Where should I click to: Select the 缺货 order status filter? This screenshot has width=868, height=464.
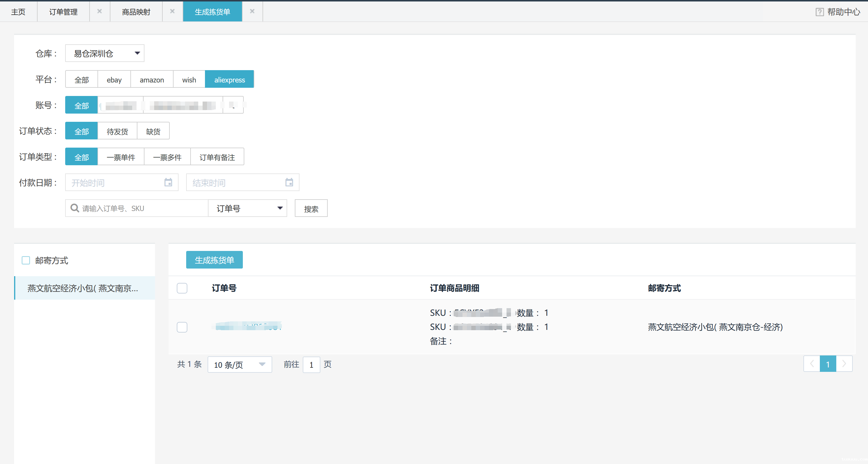pos(153,131)
